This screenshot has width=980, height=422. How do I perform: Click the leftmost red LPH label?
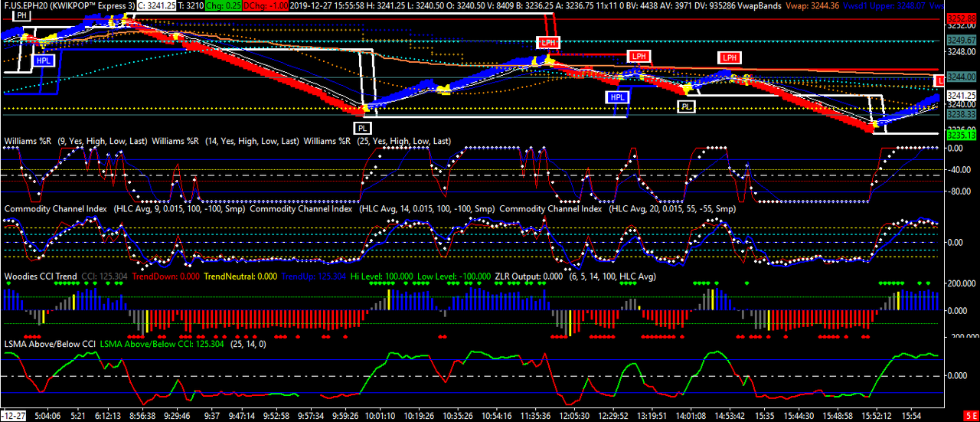(x=549, y=43)
